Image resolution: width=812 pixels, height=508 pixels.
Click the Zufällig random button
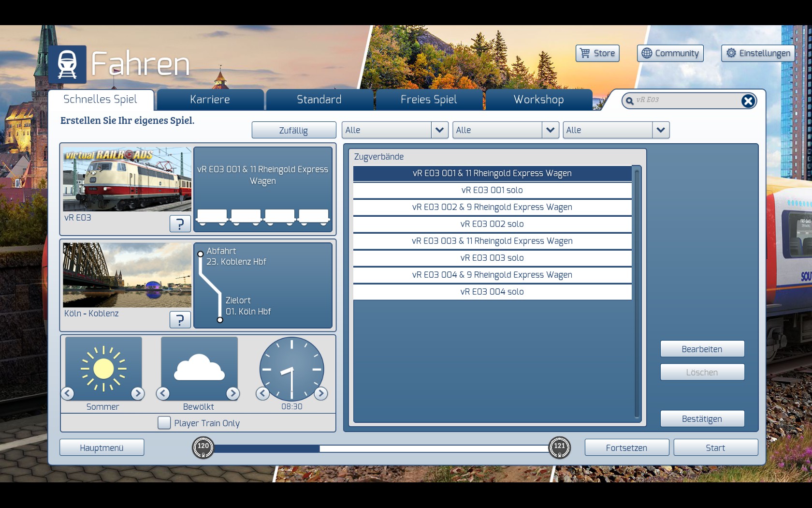tap(294, 130)
